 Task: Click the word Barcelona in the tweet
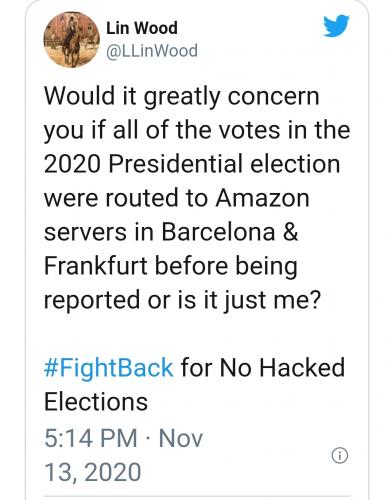[x=218, y=232]
